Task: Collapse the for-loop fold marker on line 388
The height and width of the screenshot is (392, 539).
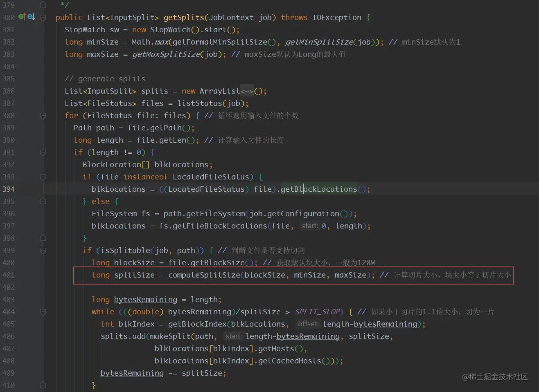Action: [x=43, y=116]
